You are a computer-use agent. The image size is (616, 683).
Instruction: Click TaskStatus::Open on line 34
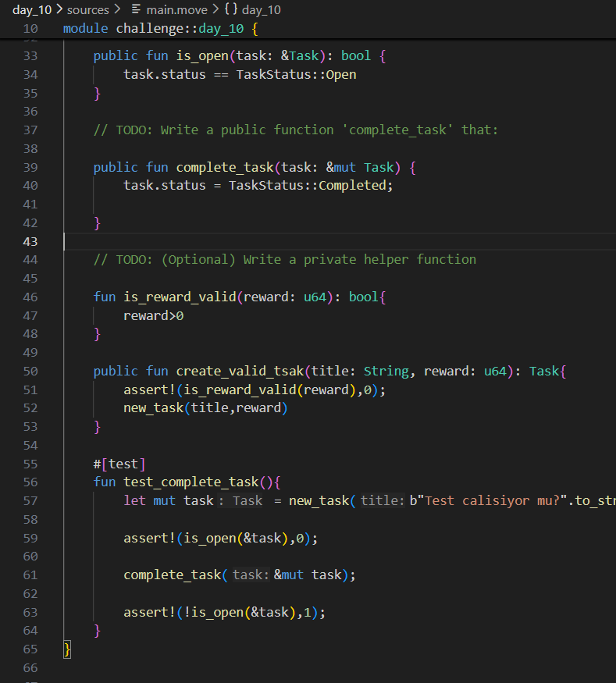click(296, 74)
